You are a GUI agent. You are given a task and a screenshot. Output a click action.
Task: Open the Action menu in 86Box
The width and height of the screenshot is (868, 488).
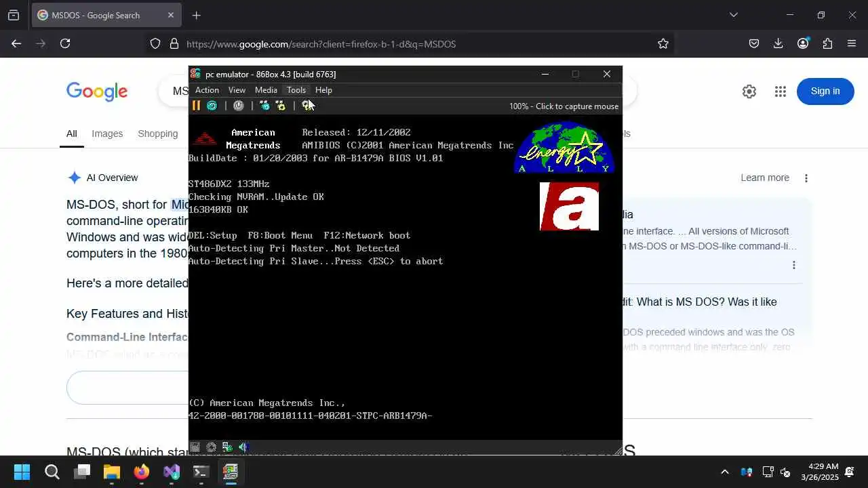click(x=207, y=90)
